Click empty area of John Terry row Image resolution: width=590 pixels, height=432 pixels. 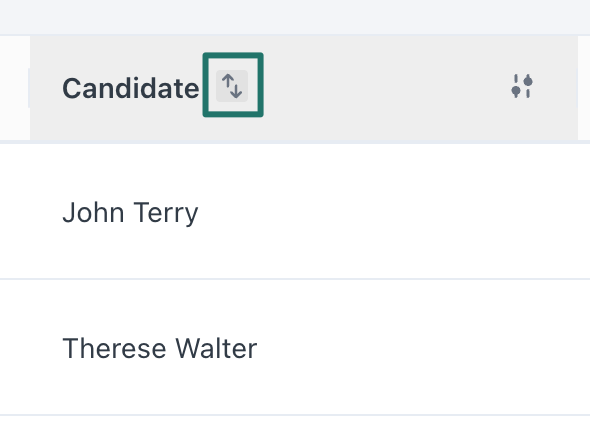coord(376,211)
